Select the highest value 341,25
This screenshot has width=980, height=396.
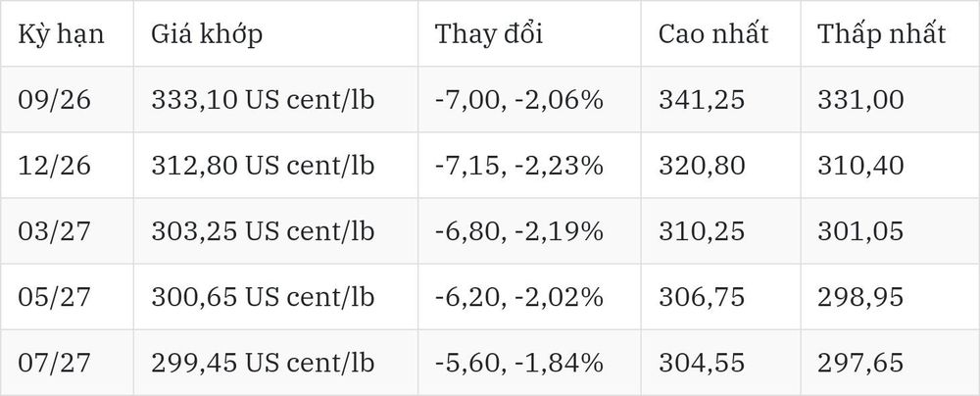tap(702, 100)
